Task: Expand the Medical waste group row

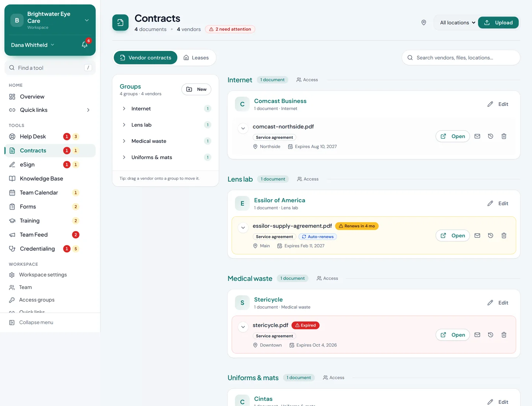Action: [x=166, y=141]
